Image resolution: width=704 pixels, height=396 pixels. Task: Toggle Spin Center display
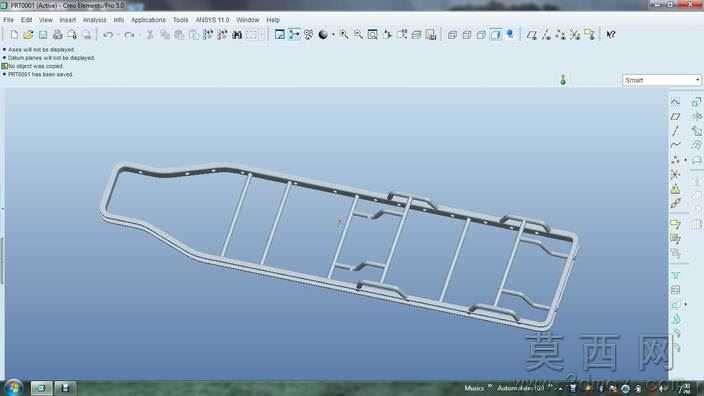coord(294,35)
